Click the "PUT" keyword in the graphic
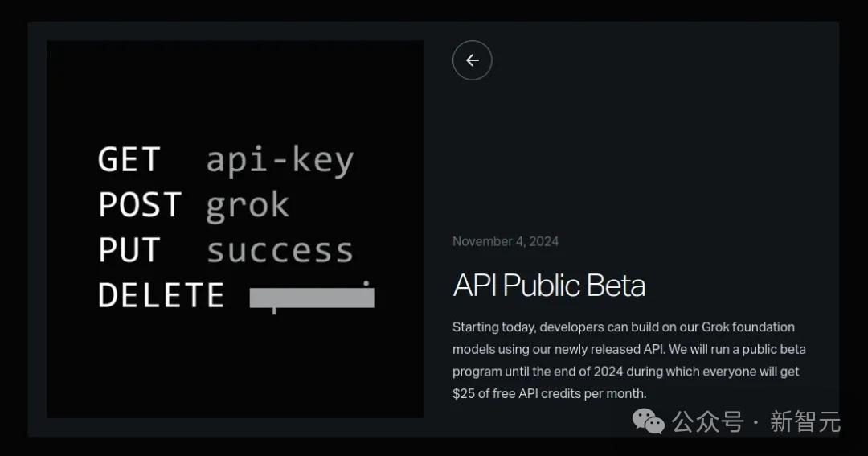 [x=129, y=251]
